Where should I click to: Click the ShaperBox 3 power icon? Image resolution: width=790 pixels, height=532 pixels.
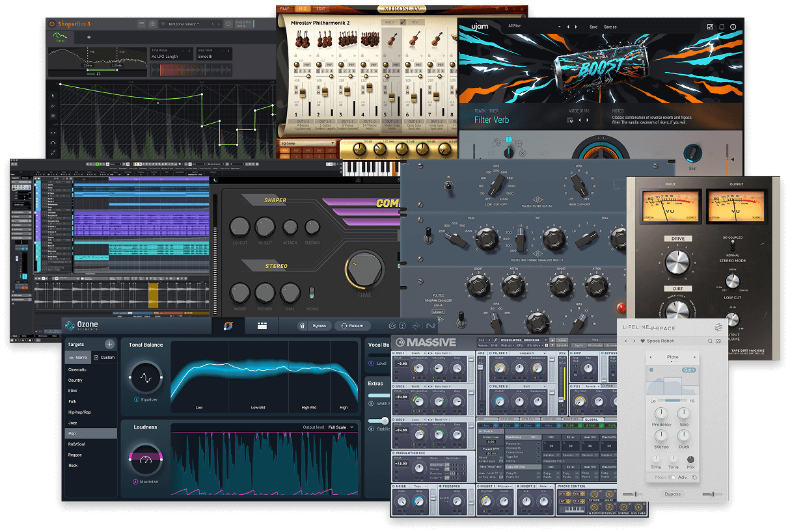(53, 24)
